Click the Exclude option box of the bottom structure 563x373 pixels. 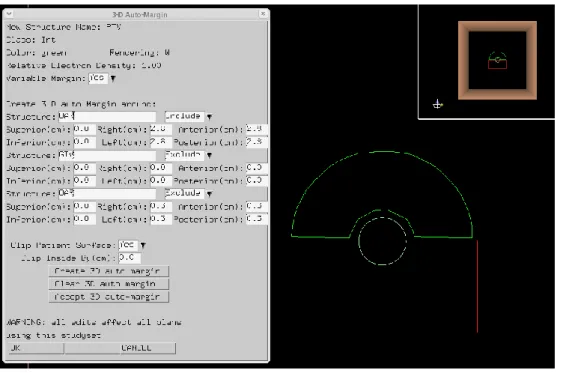(184, 194)
